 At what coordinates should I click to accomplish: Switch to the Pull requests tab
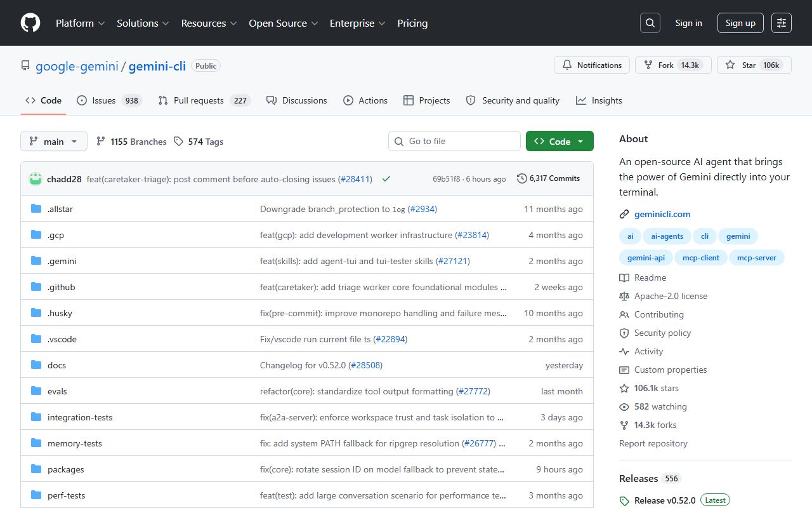coord(204,100)
